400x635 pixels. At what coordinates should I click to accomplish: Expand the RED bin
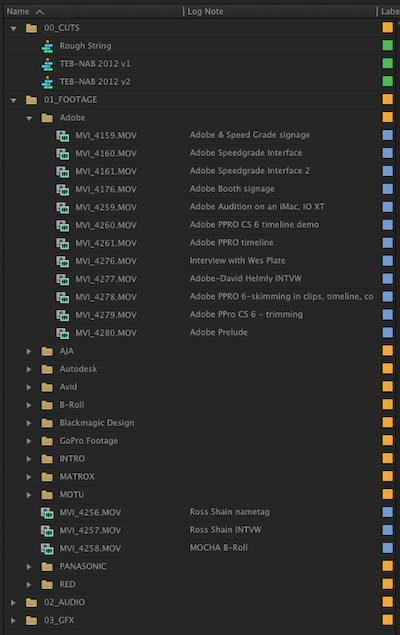(29, 584)
